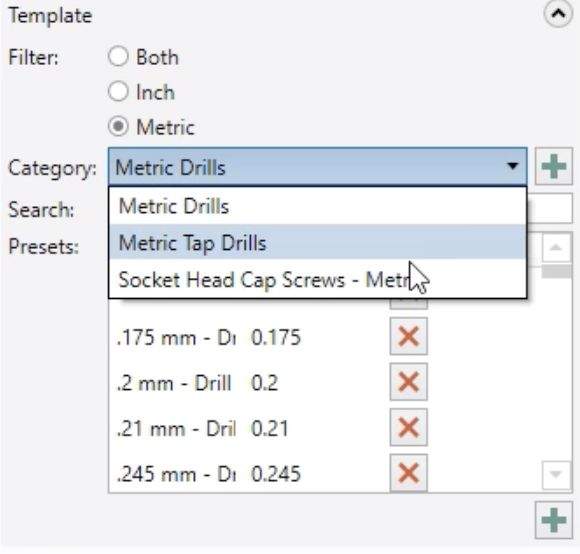
Task: Click the presets list scroll up arrow
Action: (x=556, y=248)
